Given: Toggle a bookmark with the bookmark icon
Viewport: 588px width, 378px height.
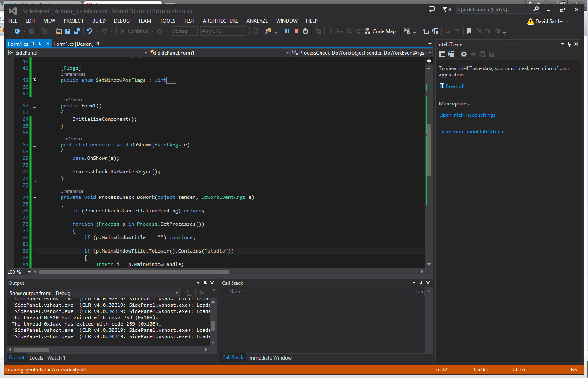Looking at the screenshot, I should tap(469, 31).
